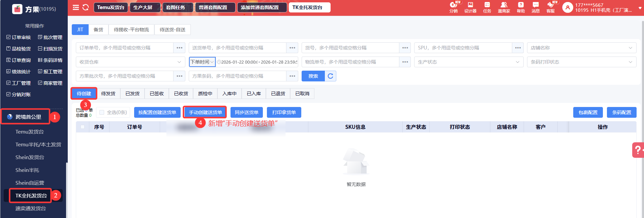The width and height of the screenshot is (644, 218).
Task: Click 包裹配置 button
Action: pyautogui.click(x=588, y=112)
